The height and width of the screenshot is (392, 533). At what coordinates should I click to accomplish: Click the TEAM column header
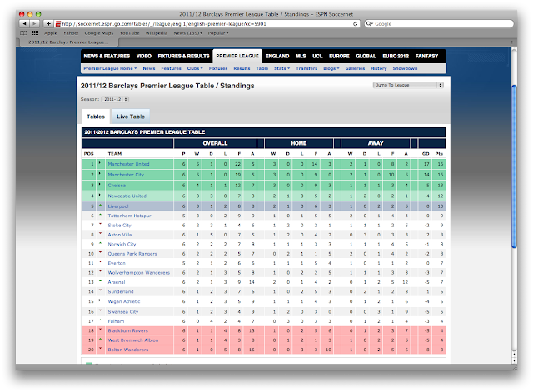[115, 154]
